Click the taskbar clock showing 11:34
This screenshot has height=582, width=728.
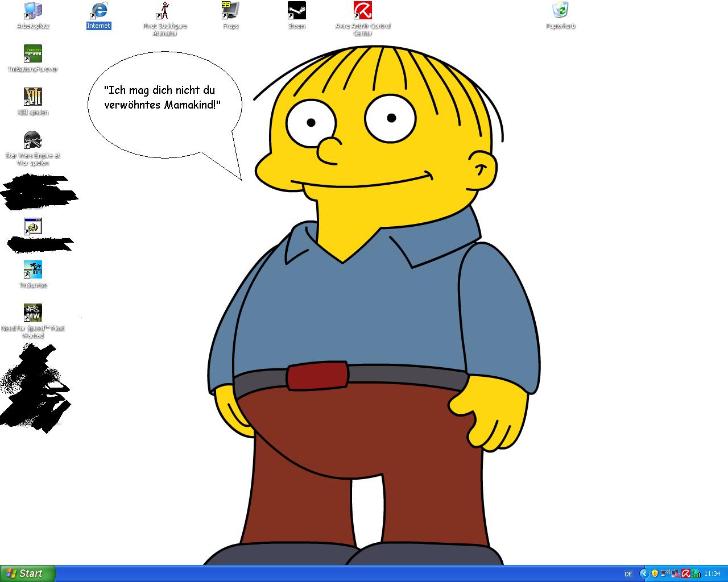pyautogui.click(x=712, y=574)
